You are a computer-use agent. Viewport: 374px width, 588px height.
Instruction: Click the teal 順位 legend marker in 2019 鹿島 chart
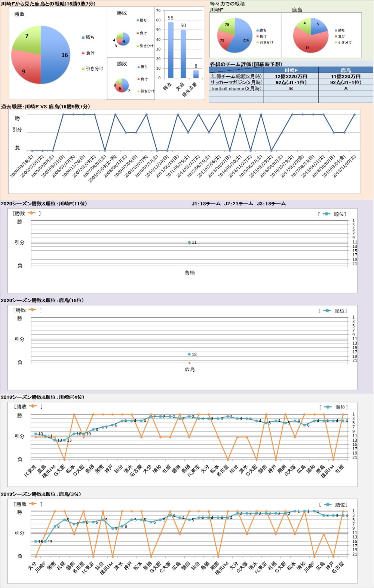327,504
